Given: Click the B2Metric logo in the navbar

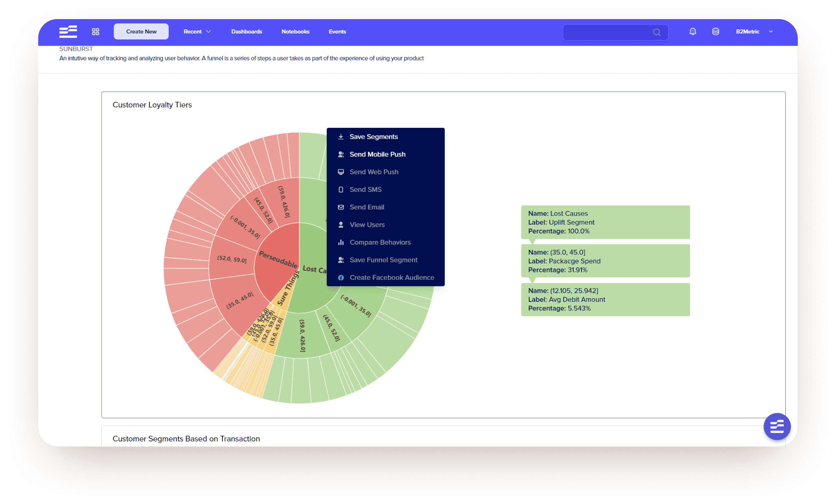Looking at the screenshot, I should [x=68, y=31].
